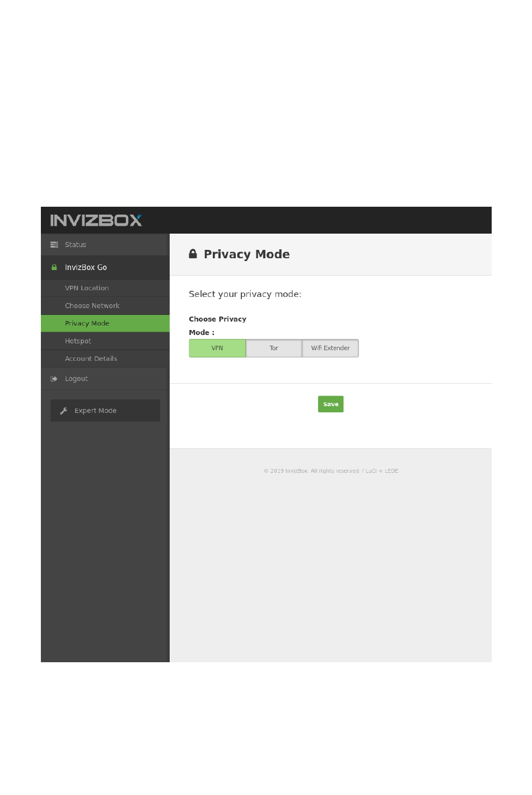
Task: Choose the Wifi Extender mode option
Action: (x=330, y=348)
